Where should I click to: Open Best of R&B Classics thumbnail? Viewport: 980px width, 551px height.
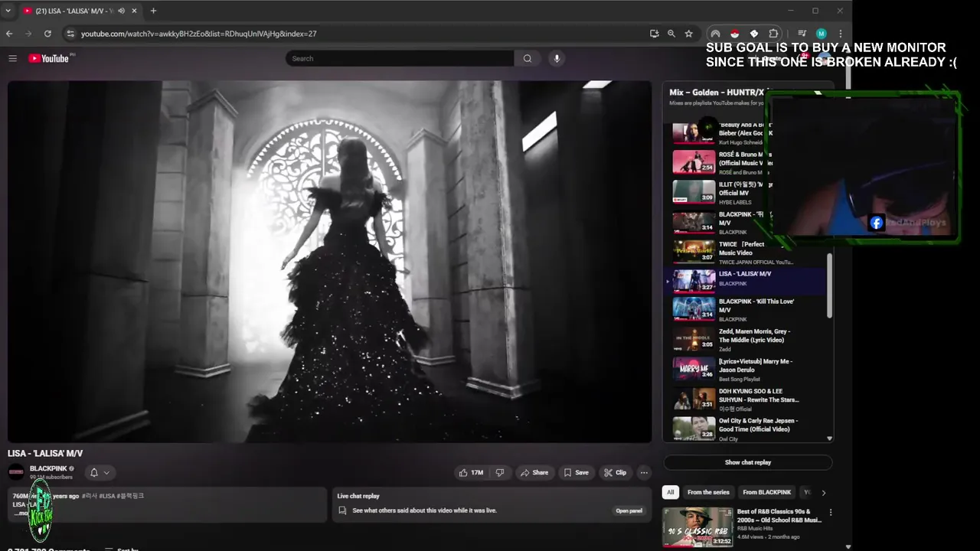tap(697, 527)
